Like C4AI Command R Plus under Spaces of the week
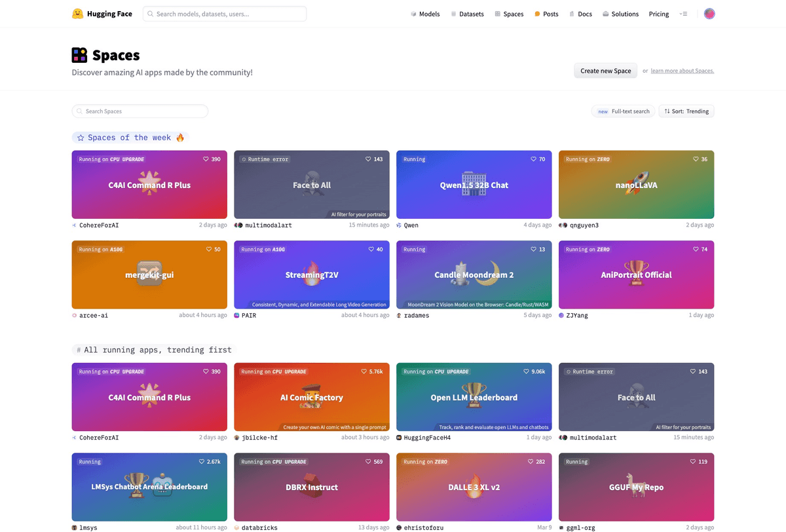Image resolution: width=786 pixels, height=532 pixels. [206, 159]
